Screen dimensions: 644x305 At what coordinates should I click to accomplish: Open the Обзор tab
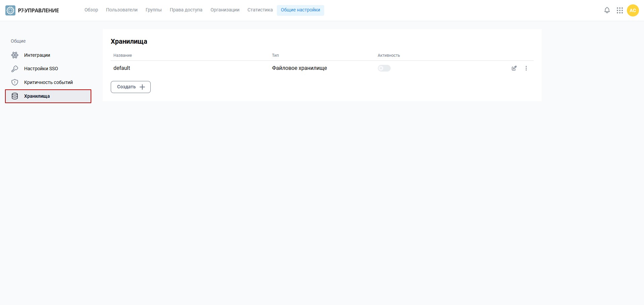91,10
